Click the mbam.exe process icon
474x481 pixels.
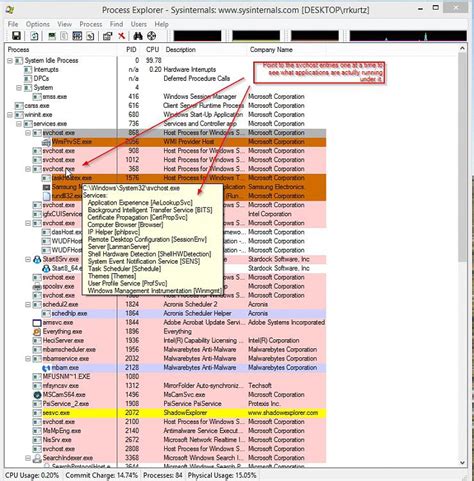46,368
